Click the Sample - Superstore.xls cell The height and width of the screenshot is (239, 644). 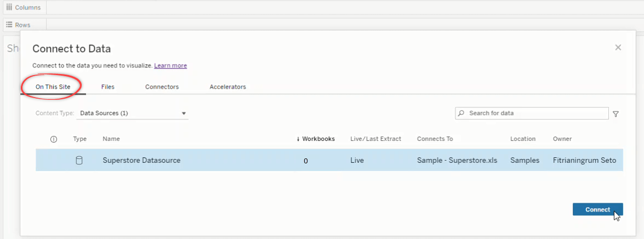[x=457, y=161]
